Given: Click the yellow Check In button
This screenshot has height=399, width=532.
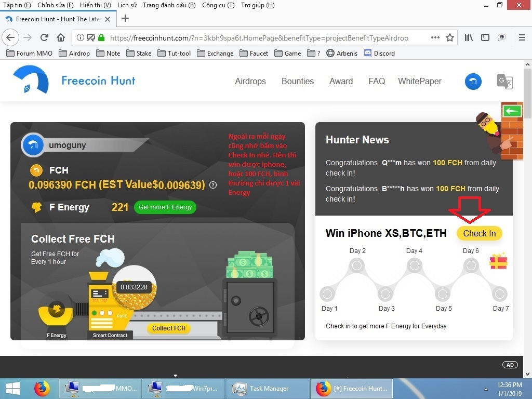Looking at the screenshot, I should 479,233.
